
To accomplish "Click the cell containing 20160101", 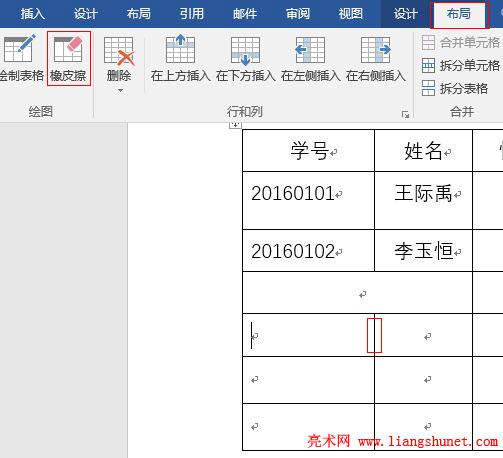I will point(309,200).
